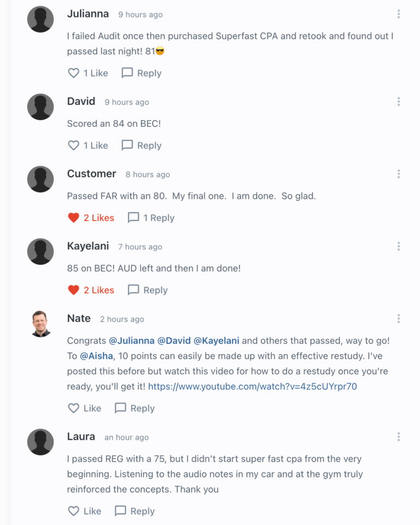Click Nate's profile photo avatar
Image resolution: width=420 pixels, height=525 pixels.
[x=40, y=324]
